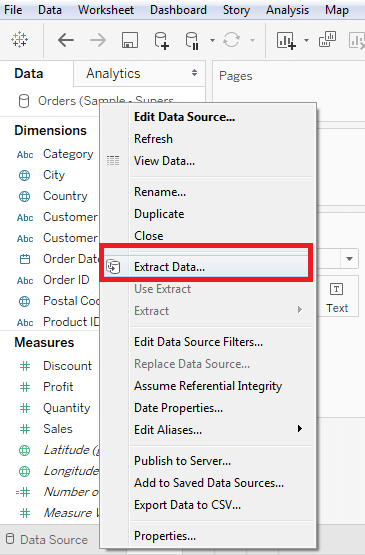This screenshot has height=555, width=365.
Task: Choose Edit Data Source from context menu
Action: [x=184, y=117]
